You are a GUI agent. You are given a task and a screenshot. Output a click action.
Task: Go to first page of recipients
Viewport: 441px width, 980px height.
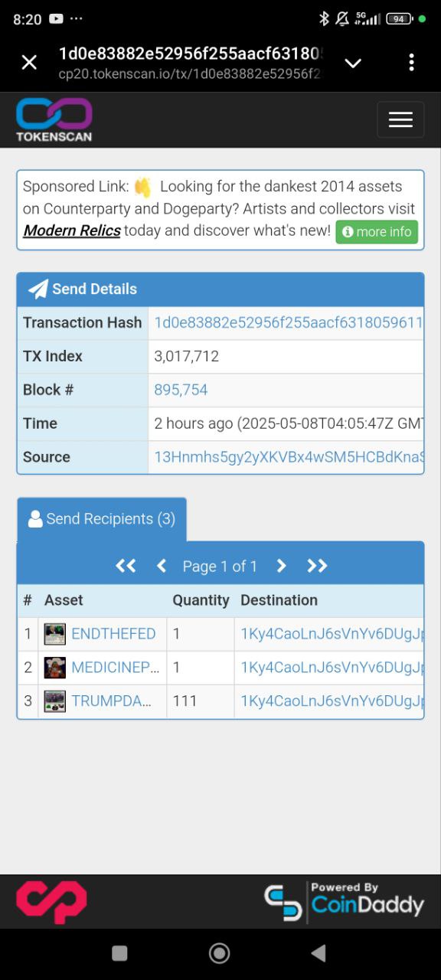tap(126, 566)
